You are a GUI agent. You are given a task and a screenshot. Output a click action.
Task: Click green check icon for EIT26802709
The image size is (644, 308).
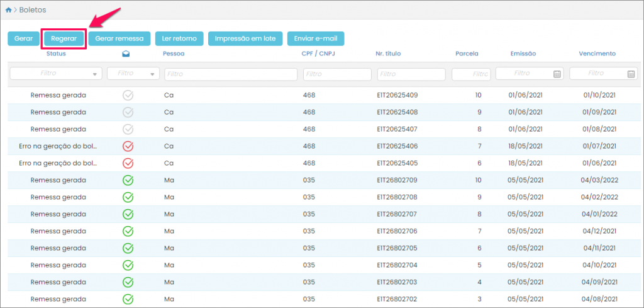[x=128, y=180]
